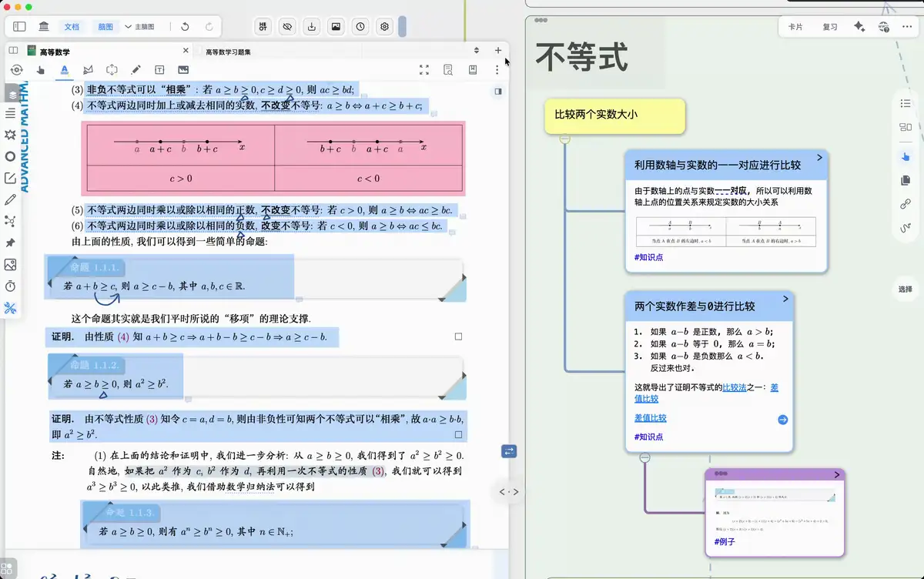This screenshot has width=924, height=579.
Task: Select the hand pointer tool
Action: coord(41,70)
